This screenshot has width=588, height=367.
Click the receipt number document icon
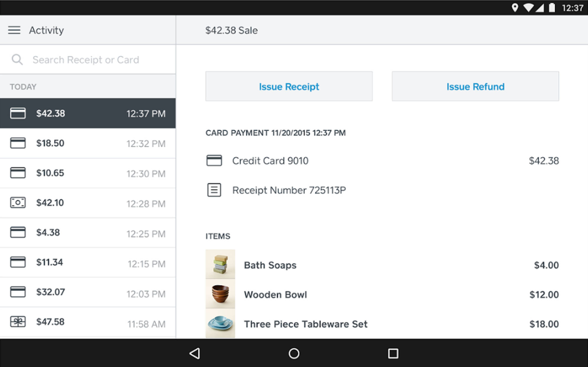click(x=214, y=190)
